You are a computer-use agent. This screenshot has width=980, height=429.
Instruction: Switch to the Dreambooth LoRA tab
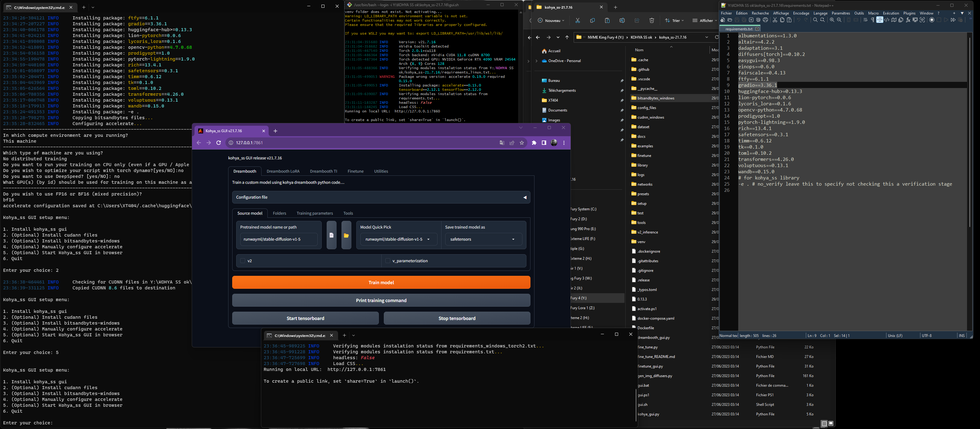283,171
